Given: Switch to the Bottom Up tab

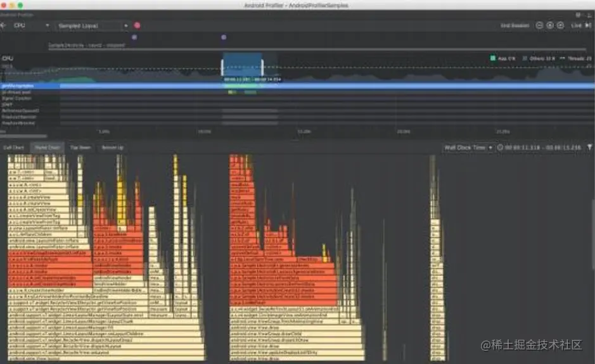Looking at the screenshot, I should click(x=112, y=147).
